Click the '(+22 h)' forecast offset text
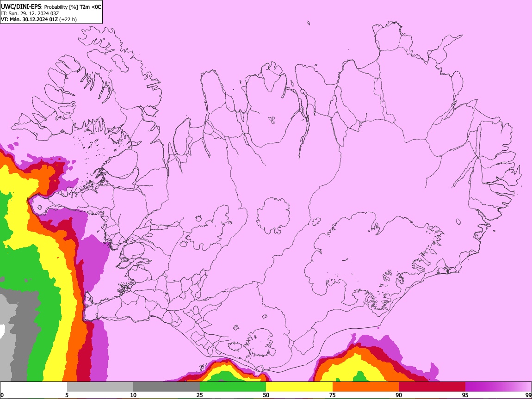Viewport: 532px width, 399px height. pos(68,19)
